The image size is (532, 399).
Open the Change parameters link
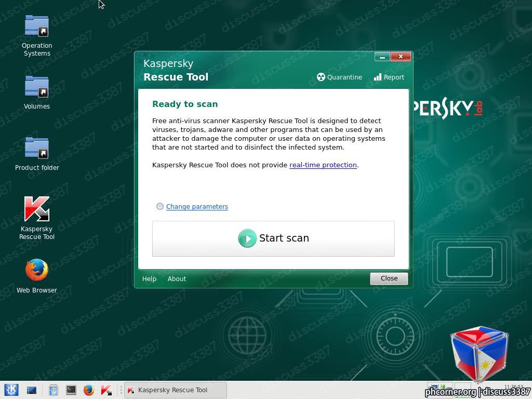coord(197,207)
